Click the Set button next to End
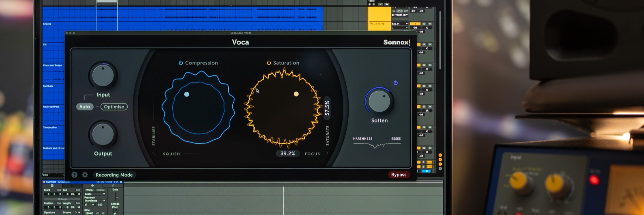 pyautogui.click(x=78, y=190)
